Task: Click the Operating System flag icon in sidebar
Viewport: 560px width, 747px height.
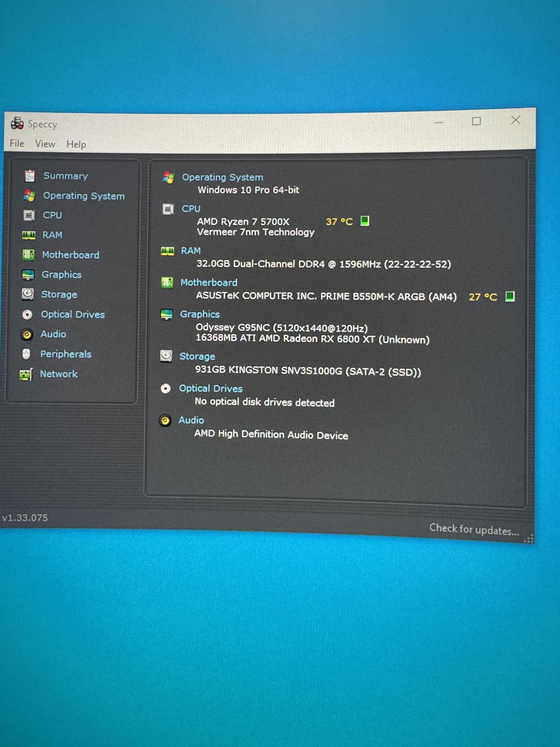Action: pos(29,195)
